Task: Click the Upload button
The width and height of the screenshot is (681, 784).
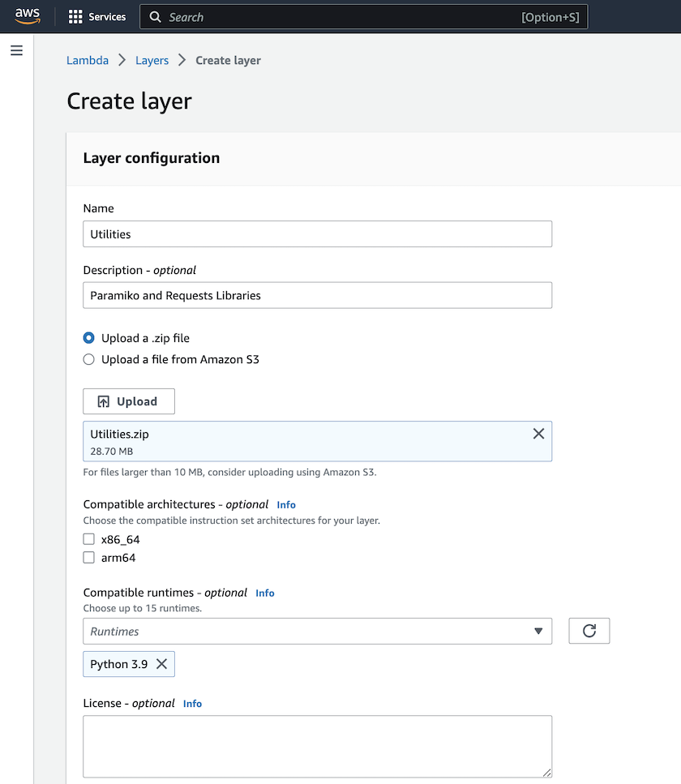Action: coord(128,401)
